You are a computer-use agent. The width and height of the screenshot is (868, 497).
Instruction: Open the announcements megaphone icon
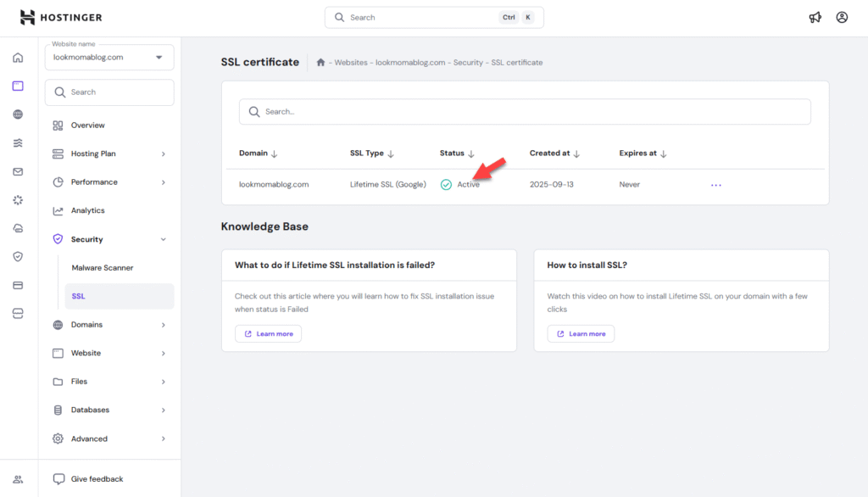pos(815,17)
